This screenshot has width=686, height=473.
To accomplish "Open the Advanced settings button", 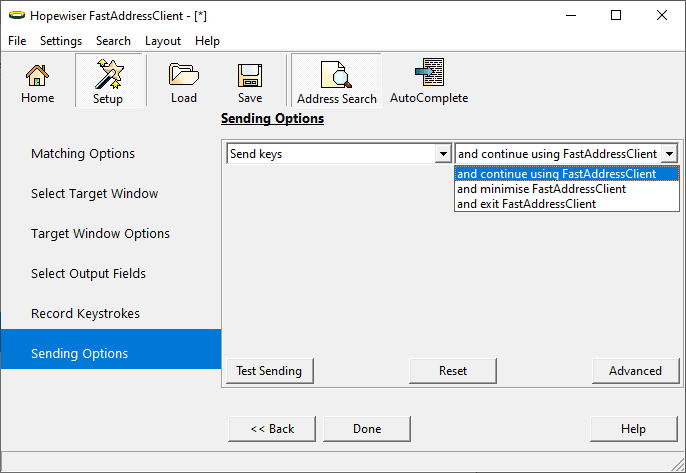I will 635,371.
